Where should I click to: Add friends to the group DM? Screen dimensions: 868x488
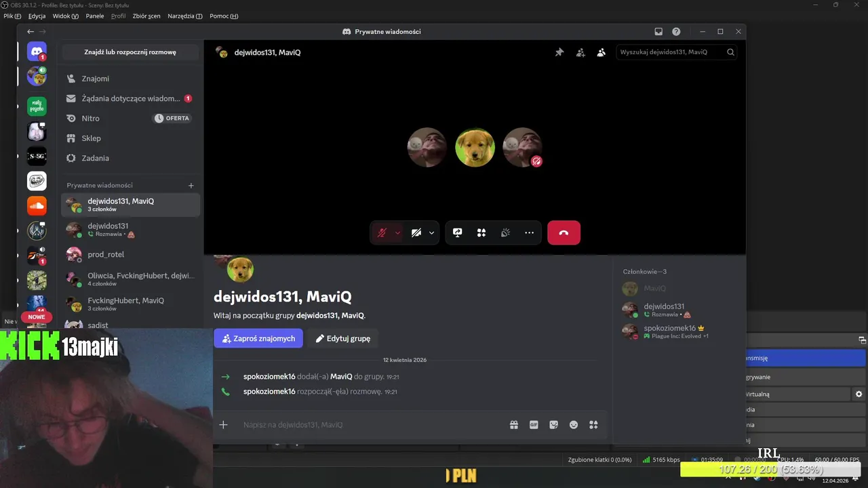(580, 52)
